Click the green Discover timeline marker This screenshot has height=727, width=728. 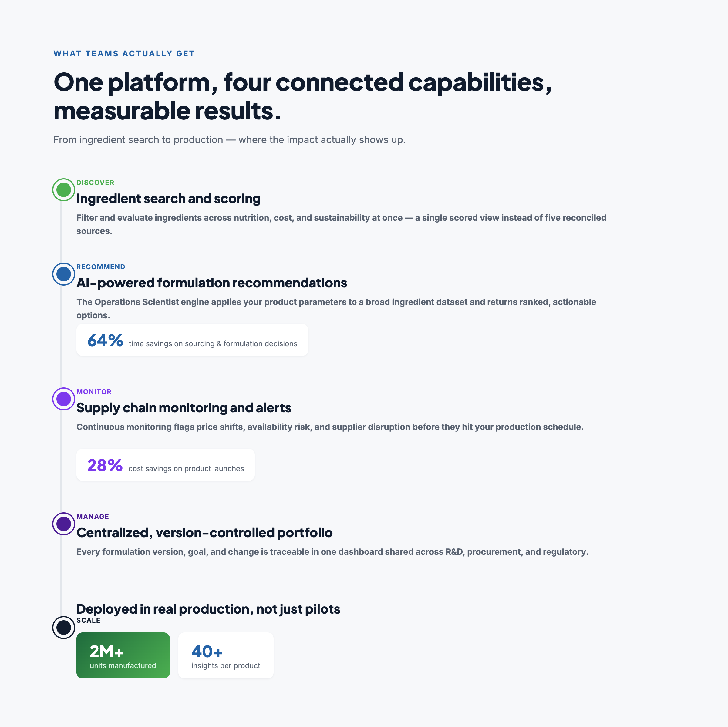(63, 189)
